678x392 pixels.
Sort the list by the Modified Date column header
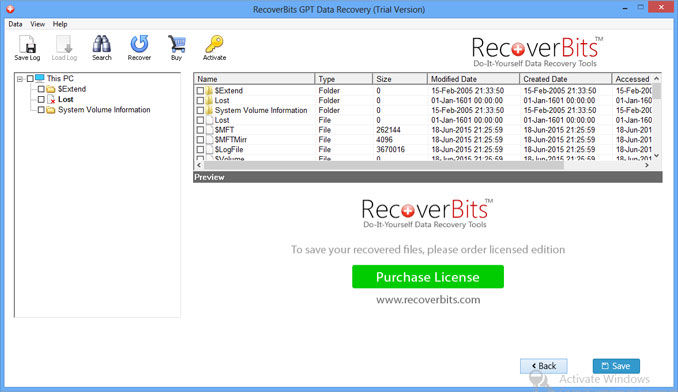click(x=473, y=79)
